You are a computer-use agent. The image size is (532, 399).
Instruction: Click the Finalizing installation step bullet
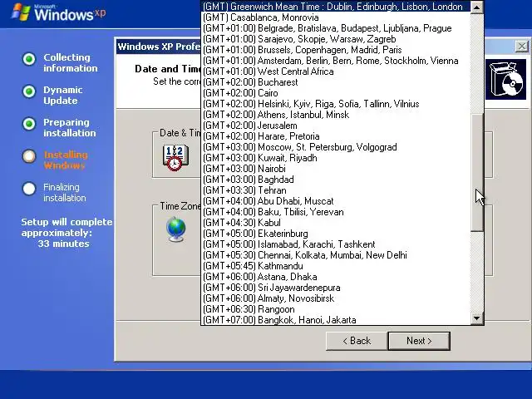tap(29, 189)
